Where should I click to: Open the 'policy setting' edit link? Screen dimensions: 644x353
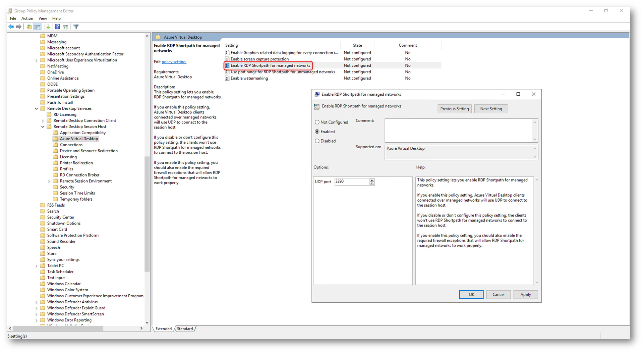point(174,62)
